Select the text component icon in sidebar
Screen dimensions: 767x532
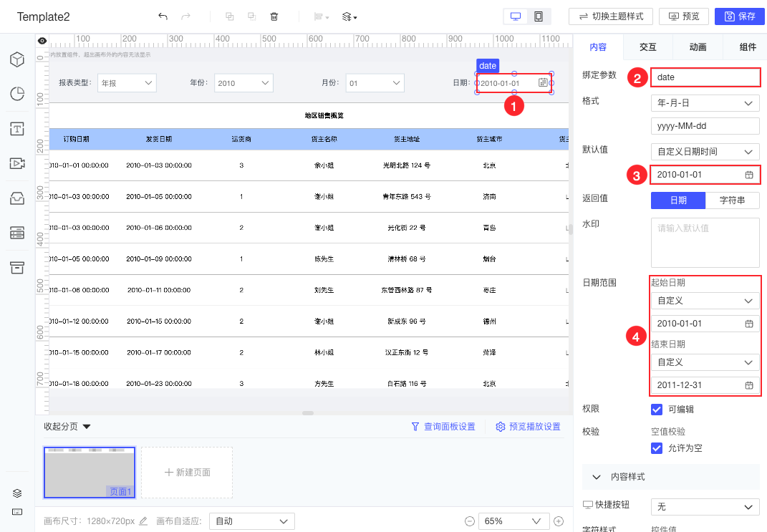(17, 129)
